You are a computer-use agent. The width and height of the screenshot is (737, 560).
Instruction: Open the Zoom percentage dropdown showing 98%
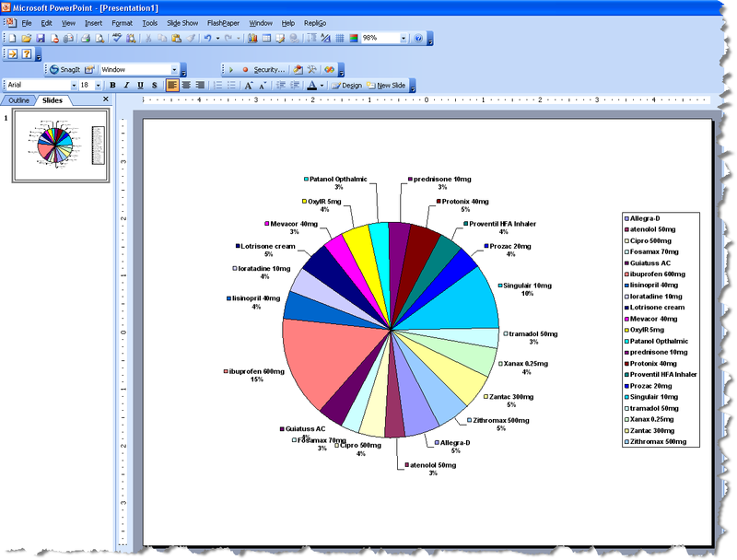(x=404, y=38)
